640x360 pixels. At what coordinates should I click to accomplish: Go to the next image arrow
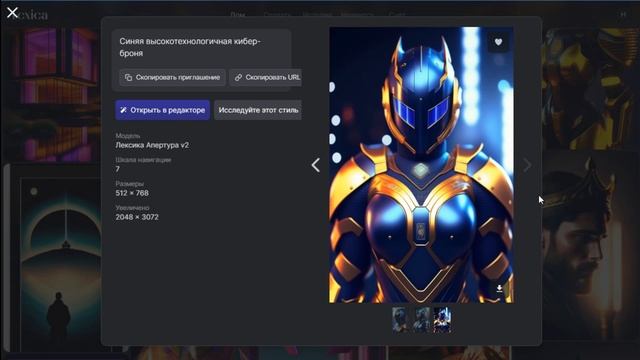[x=527, y=165]
